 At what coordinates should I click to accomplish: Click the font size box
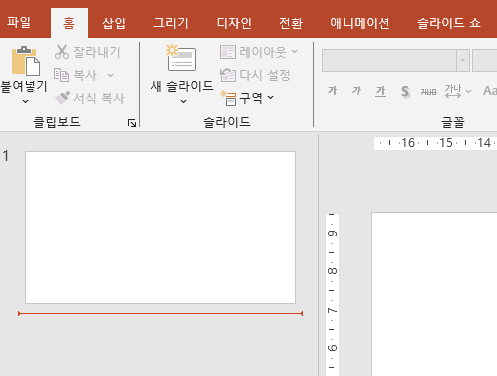click(x=485, y=60)
